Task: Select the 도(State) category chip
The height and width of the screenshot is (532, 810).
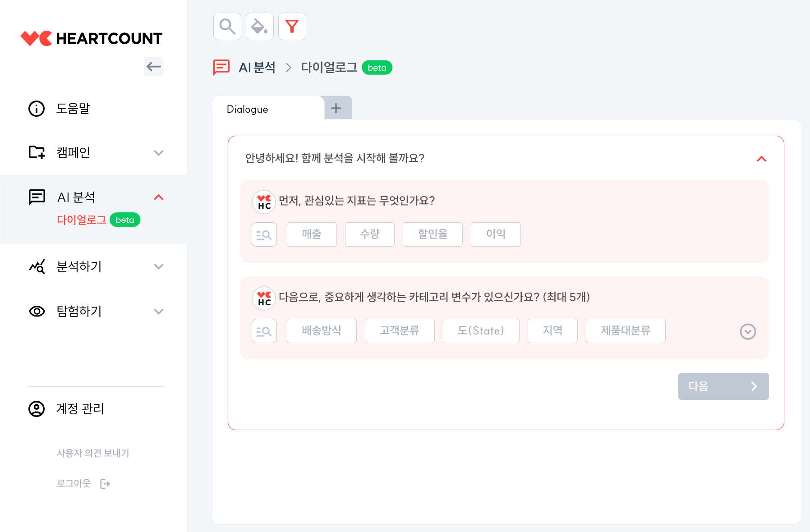Action: pos(481,331)
